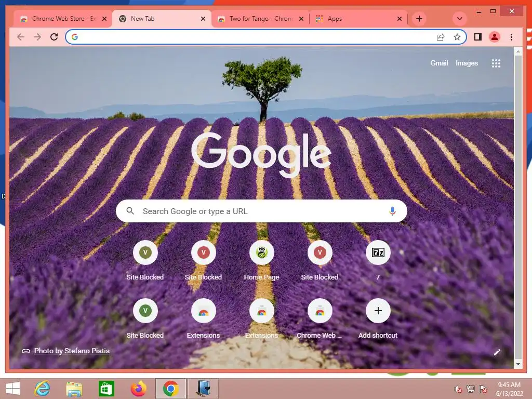Open the Site Blocked shortcut beside 7

click(x=320, y=260)
